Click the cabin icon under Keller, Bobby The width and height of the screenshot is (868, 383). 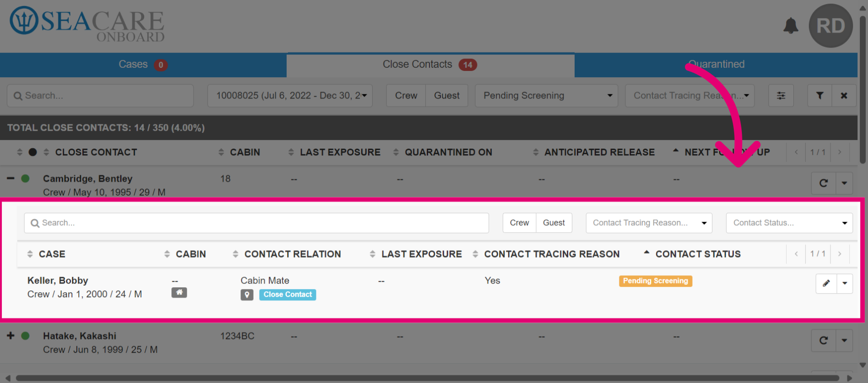tap(179, 293)
